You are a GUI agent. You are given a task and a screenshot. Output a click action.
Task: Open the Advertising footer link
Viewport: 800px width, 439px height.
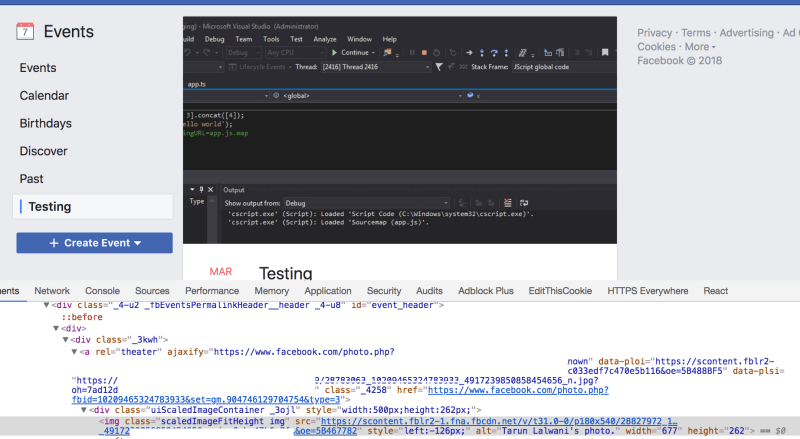coord(746,33)
